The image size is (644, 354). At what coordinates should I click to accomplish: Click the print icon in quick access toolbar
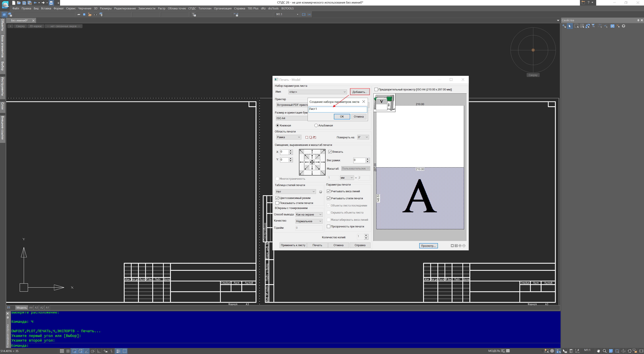(x=51, y=3)
